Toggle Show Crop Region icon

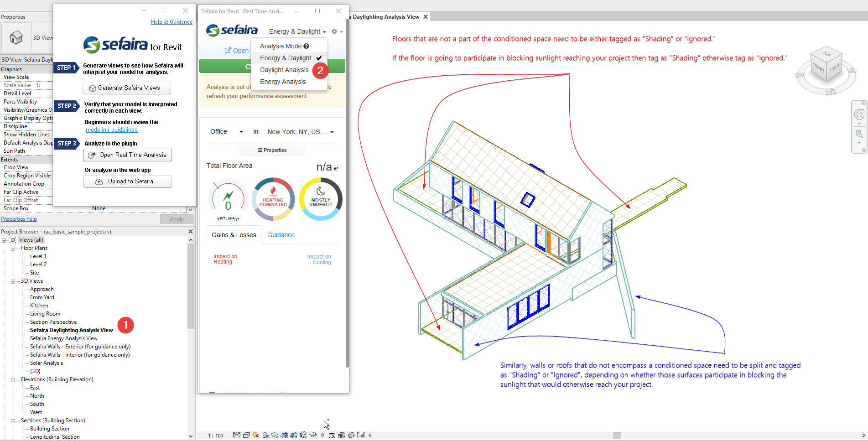tap(294, 435)
